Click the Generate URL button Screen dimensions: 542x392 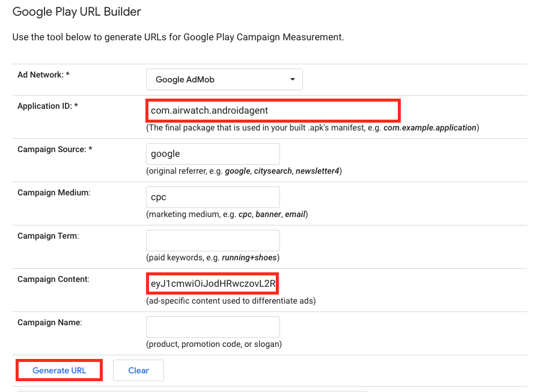click(58, 370)
